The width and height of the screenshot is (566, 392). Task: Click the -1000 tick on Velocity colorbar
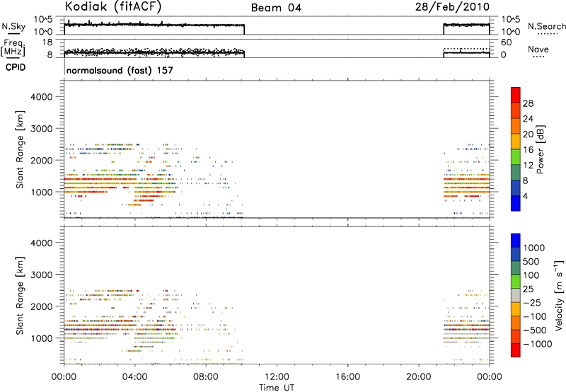tap(538, 344)
